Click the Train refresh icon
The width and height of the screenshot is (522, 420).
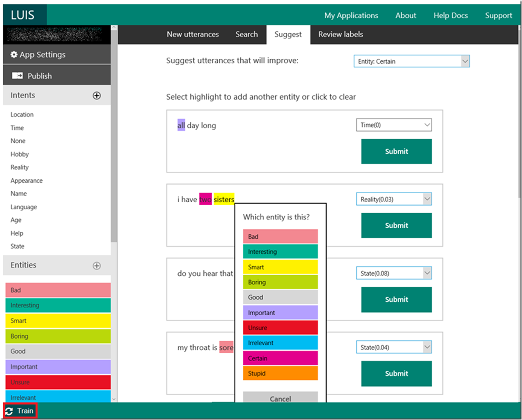pyautogui.click(x=9, y=411)
